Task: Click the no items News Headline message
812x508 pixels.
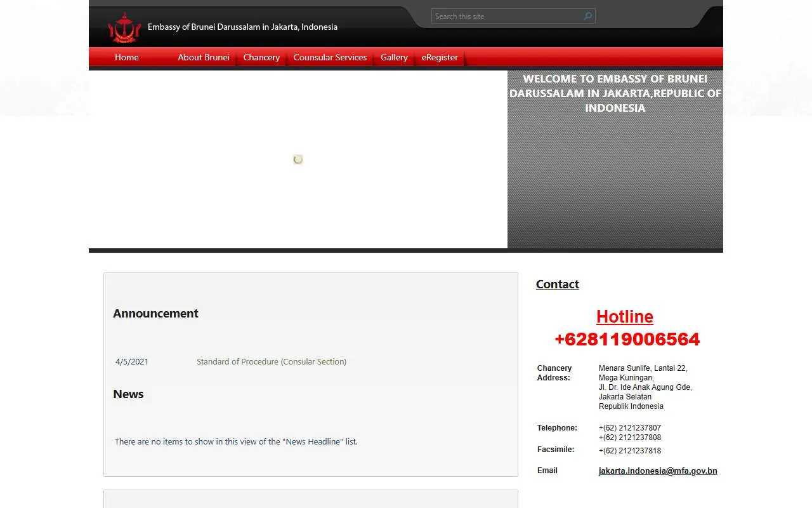Action: tap(236, 441)
